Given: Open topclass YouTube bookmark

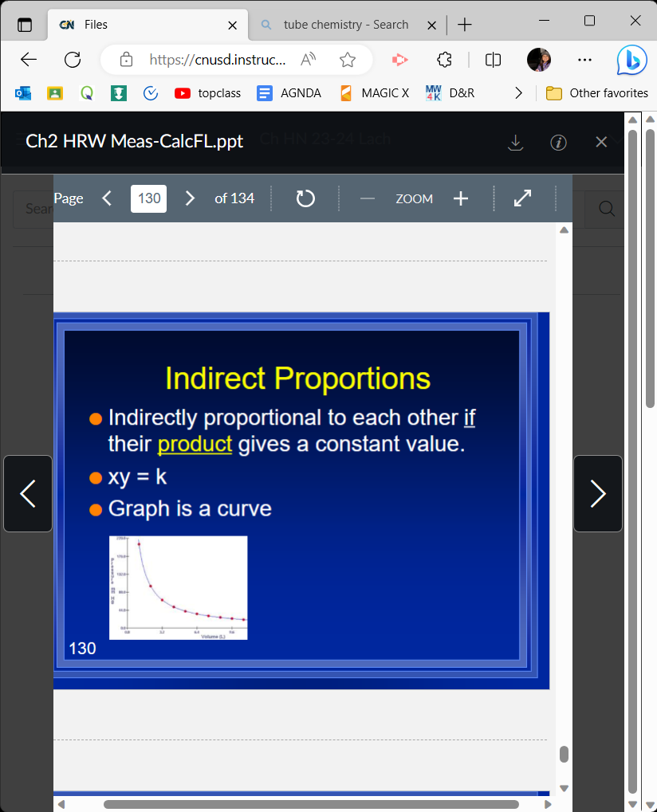Looking at the screenshot, I should [208, 93].
